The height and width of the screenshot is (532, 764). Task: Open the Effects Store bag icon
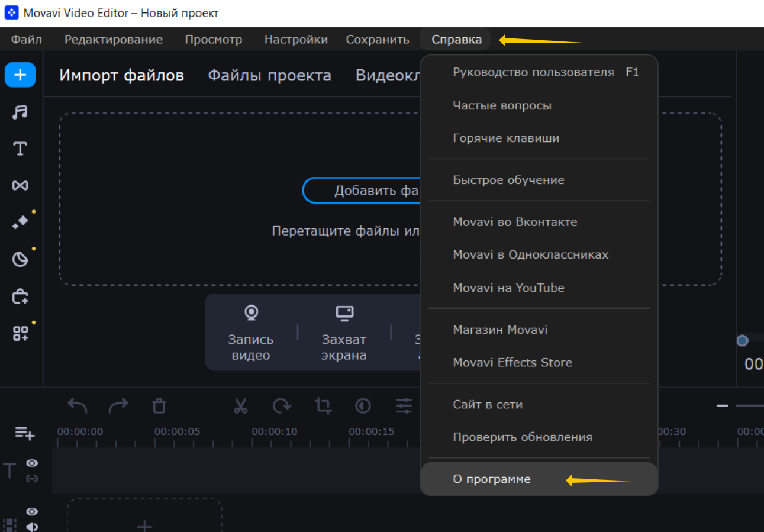(20, 296)
